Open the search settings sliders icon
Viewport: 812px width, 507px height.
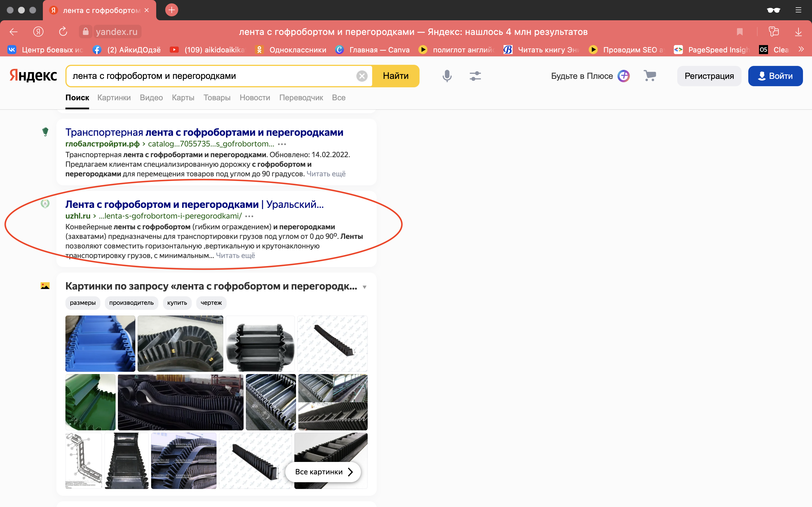tap(475, 76)
